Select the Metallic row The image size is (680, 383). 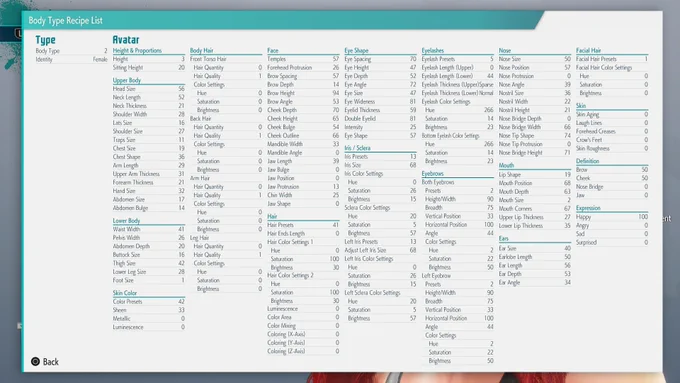149,319
